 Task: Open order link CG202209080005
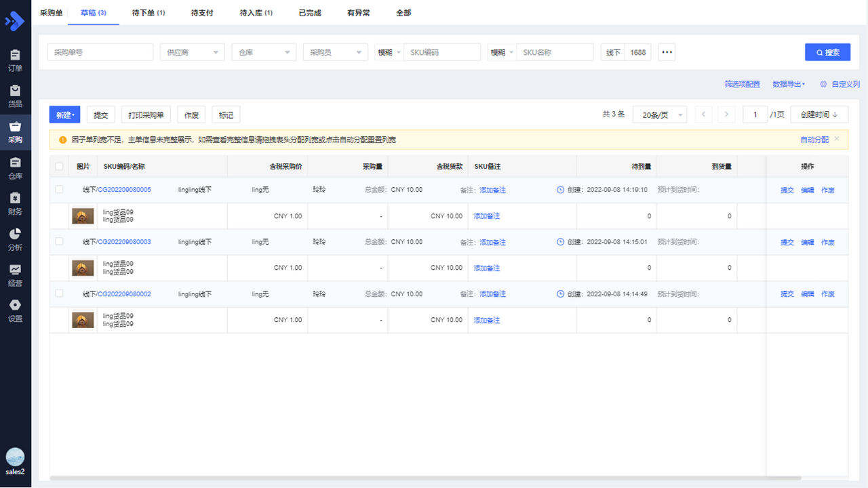pyautogui.click(x=124, y=190)
